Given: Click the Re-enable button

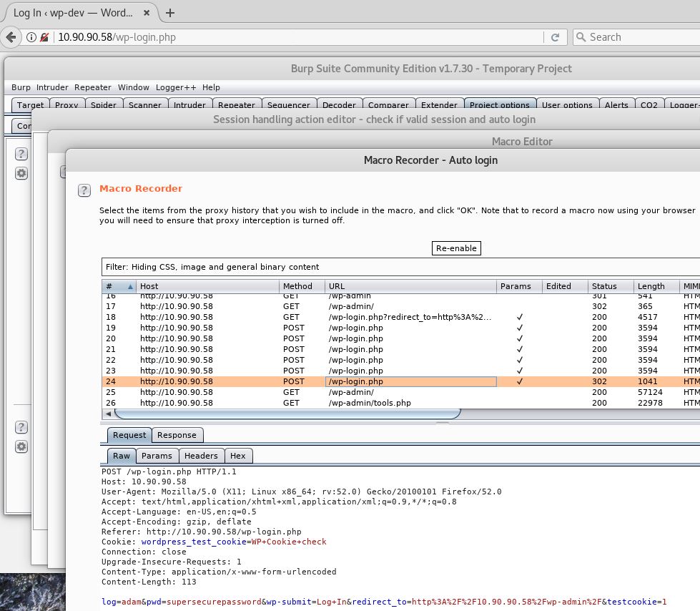Looking at the screenshot, I should click(x=456, y=248).
